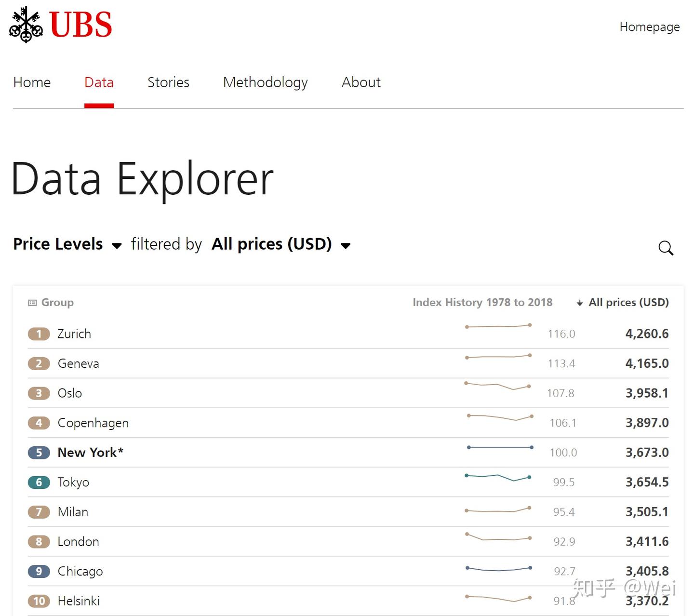Open the Milan city row
Image resolution: width=694 pixels, height=616 pixels.
[348, 512]
